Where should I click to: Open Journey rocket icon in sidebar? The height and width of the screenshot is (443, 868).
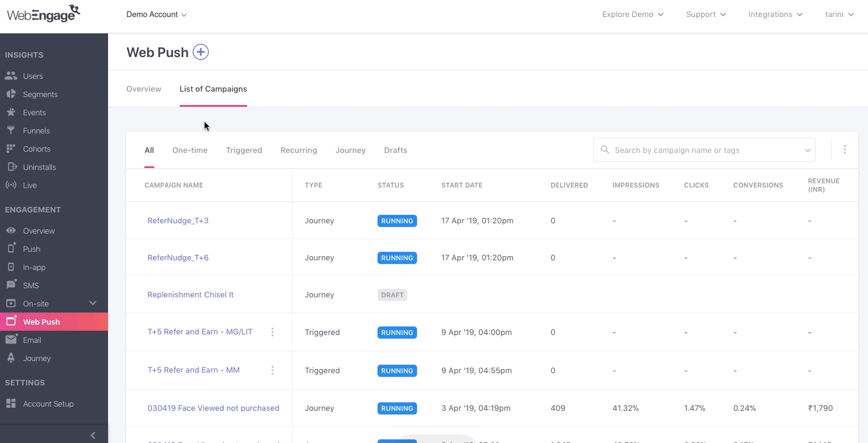(x=11, y=358)
